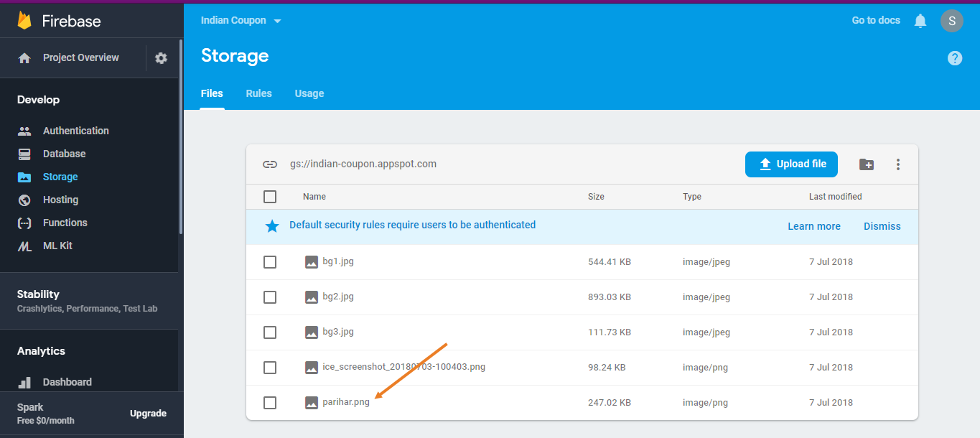Expand the Analytics section in sidebar
The width and height of the screenshot is (980, 438).
point(41,351)
